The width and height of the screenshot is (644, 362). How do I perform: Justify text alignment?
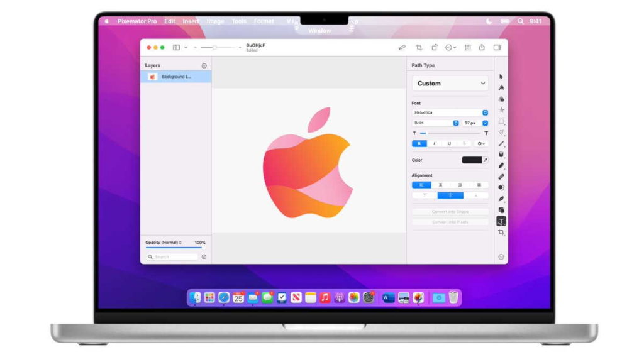click(479, 185)
